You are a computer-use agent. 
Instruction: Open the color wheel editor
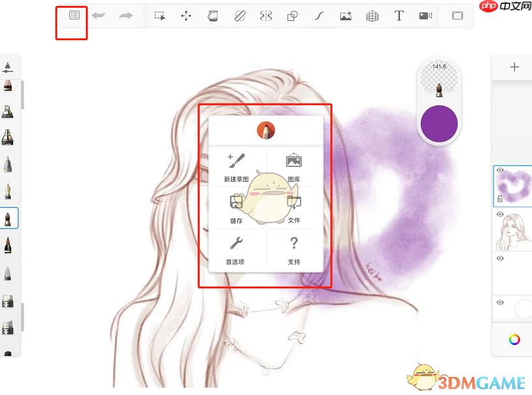click(x=514, y=339)
